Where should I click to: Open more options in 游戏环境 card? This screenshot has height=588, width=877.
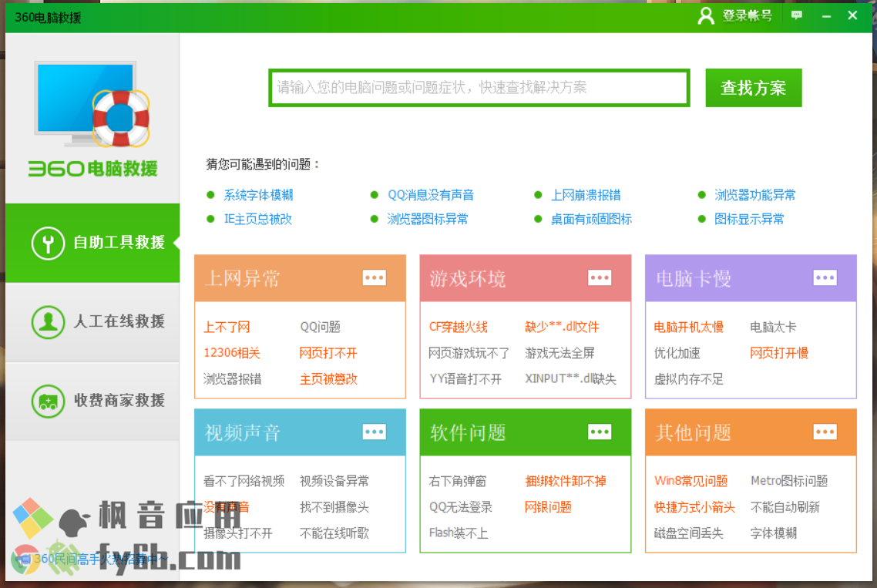600,277
